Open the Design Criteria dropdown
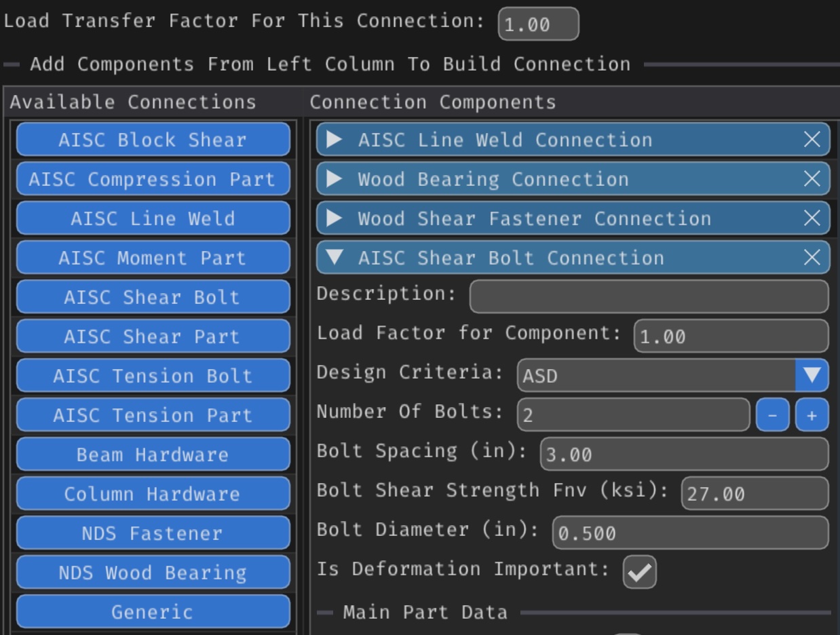The width and height of the screenshot is (840, 635). click(812, 375)
